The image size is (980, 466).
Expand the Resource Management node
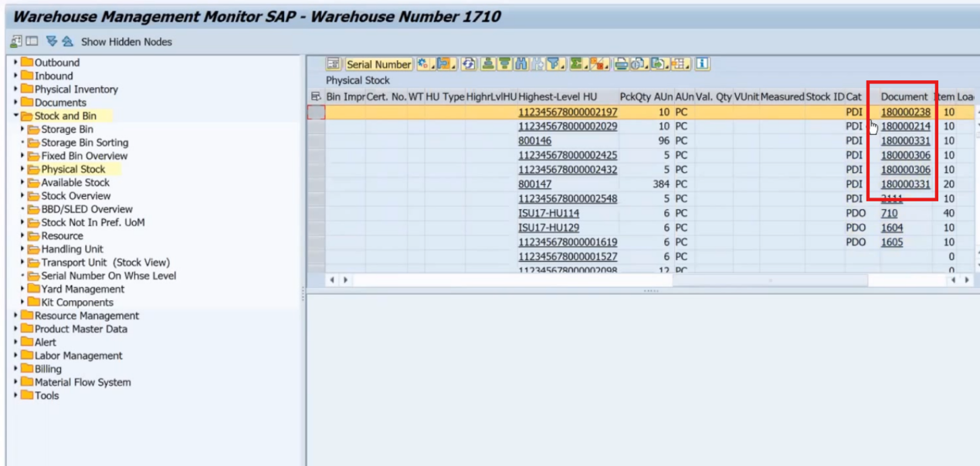[x=15, y=316]
